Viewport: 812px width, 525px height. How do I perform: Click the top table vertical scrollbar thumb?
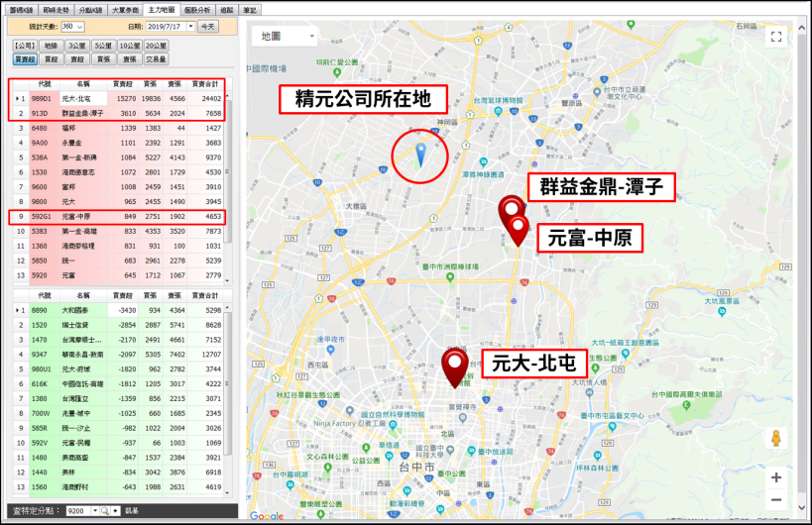point(228,170)
